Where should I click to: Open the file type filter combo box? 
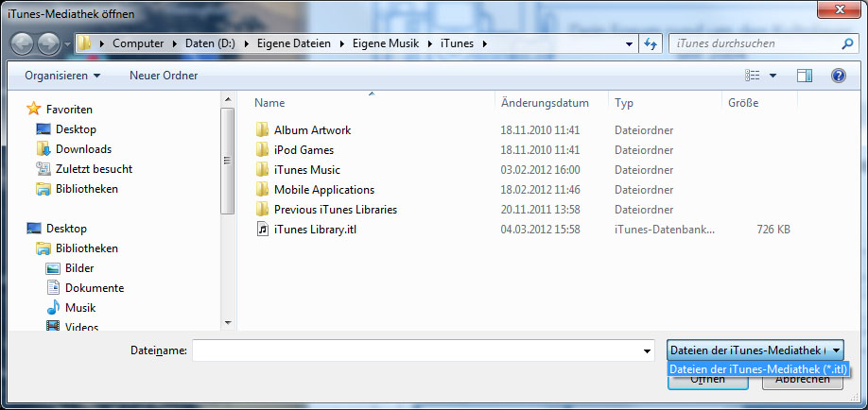click(x=755, y=350)
